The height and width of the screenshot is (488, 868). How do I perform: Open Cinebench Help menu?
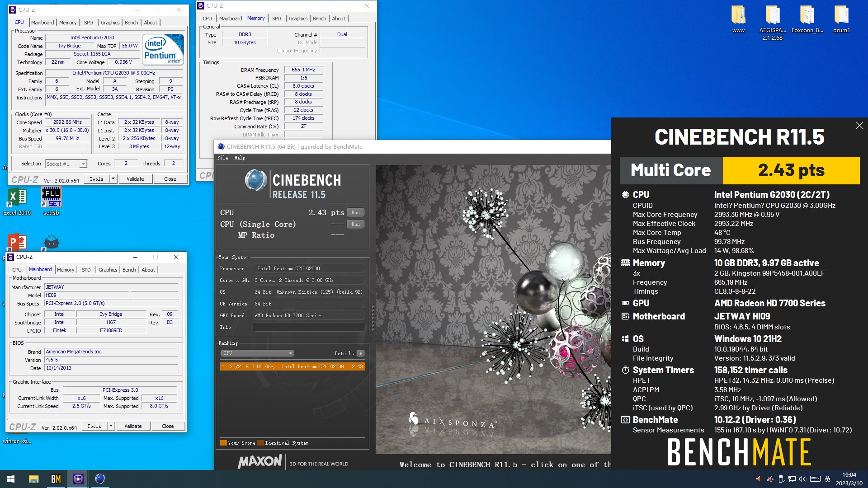[x=240, y=158]
